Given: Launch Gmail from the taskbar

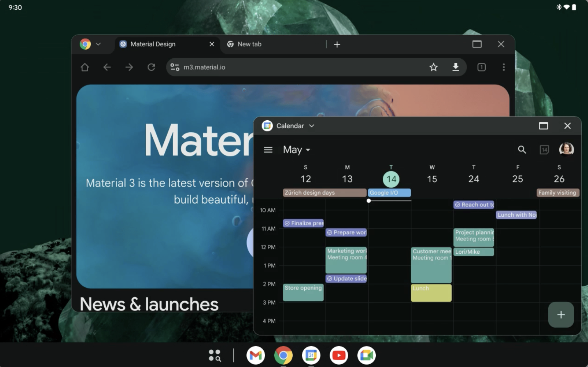Looking at the screenshot, I should (x=255, y=355).
